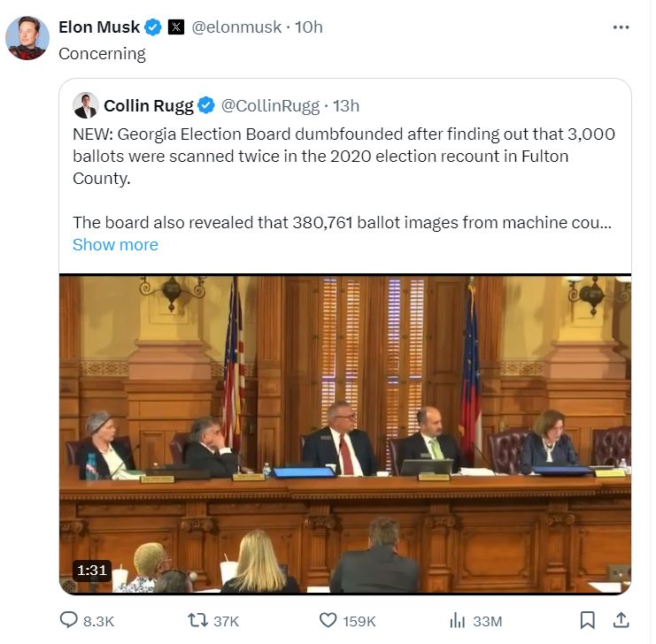
Task: Open the @CollinRugg handle link
Action: pos(270,106)
